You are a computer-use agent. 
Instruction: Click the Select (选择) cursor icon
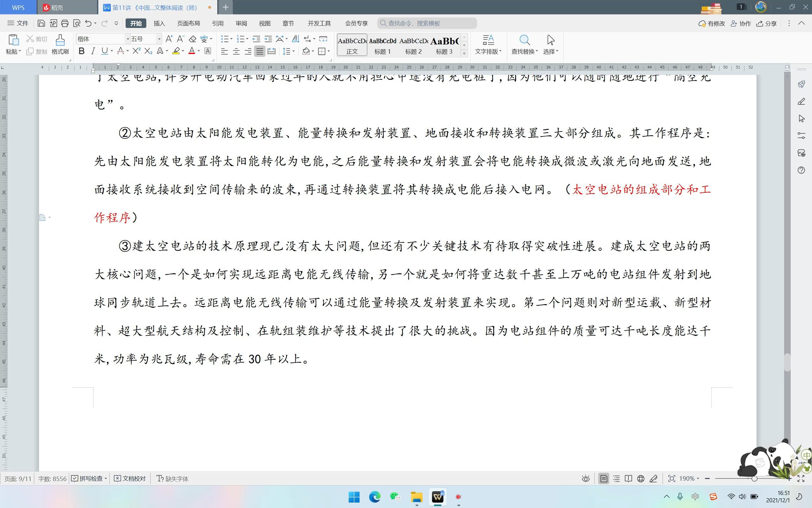[551, 40]
